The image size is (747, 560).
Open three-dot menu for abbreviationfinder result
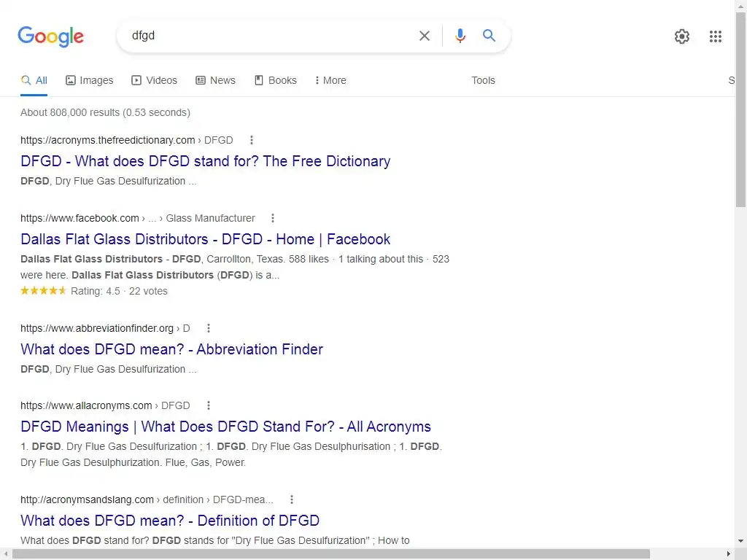click(208, 328)
